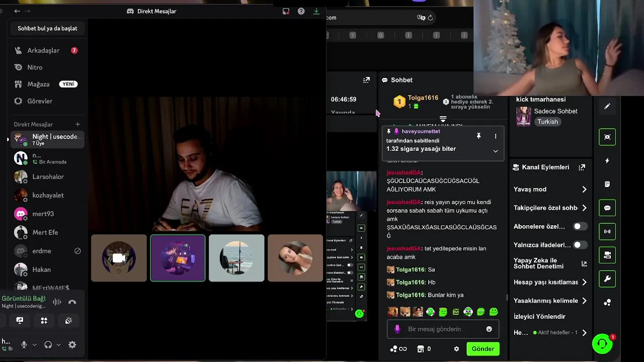Open microphone input options chevron
The height and width of the screenshot is (362, 644).
pyautogui.click(x=34, y=345)
